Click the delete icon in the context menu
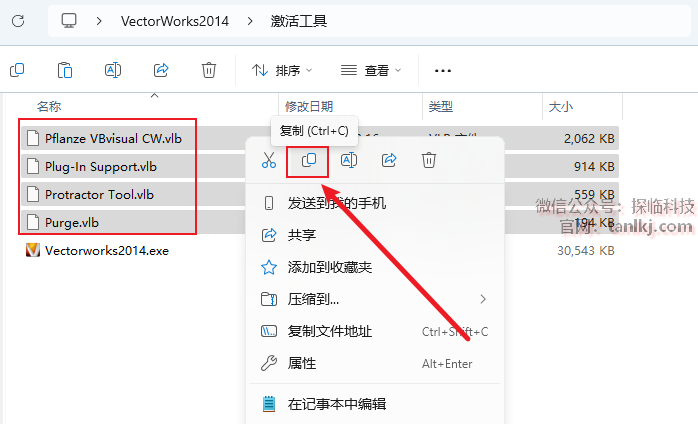 pyautogui.click(x=429, y=160)
